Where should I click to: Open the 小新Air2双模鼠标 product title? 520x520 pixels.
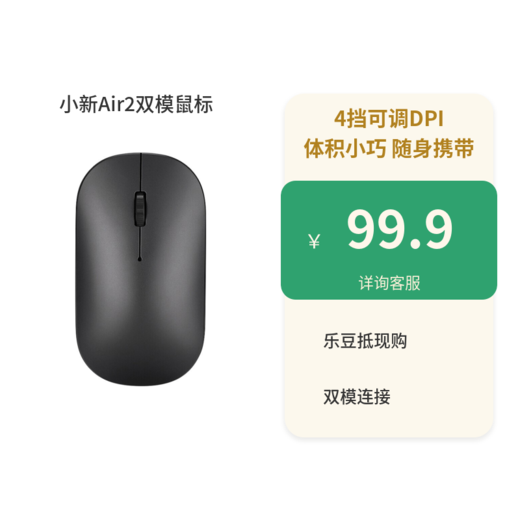point(136,104)
